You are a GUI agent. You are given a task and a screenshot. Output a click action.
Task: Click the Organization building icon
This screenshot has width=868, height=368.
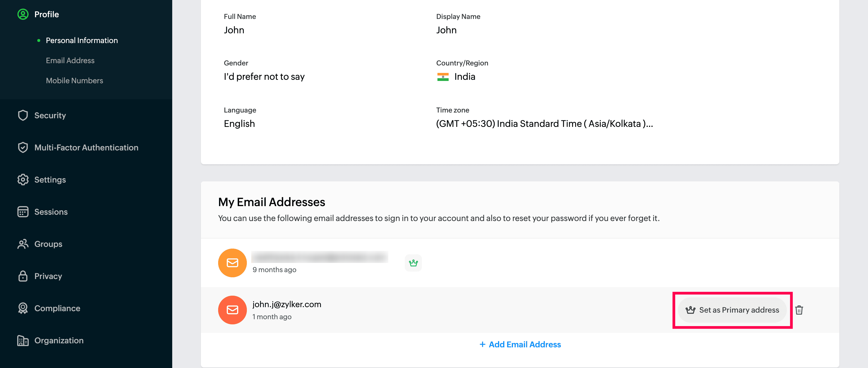tap(23, 340)
